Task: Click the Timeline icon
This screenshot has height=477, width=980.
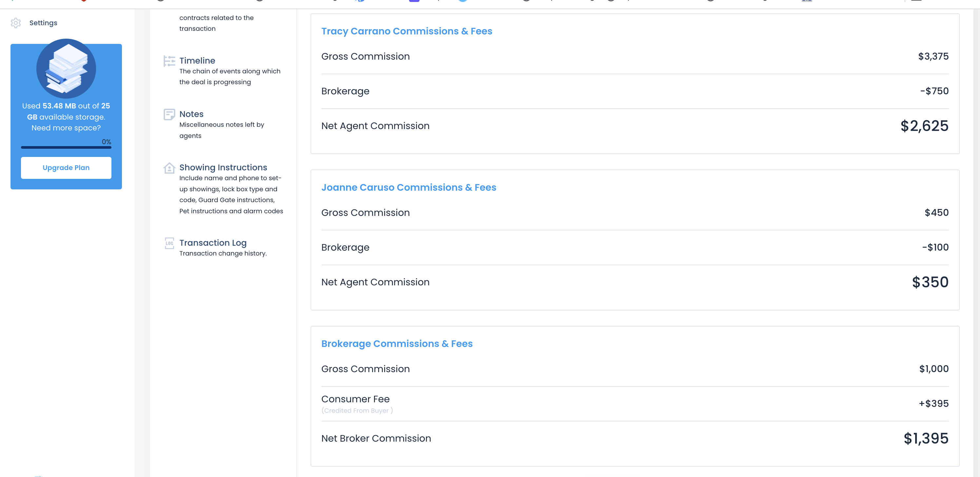Action: pos(169,61)
